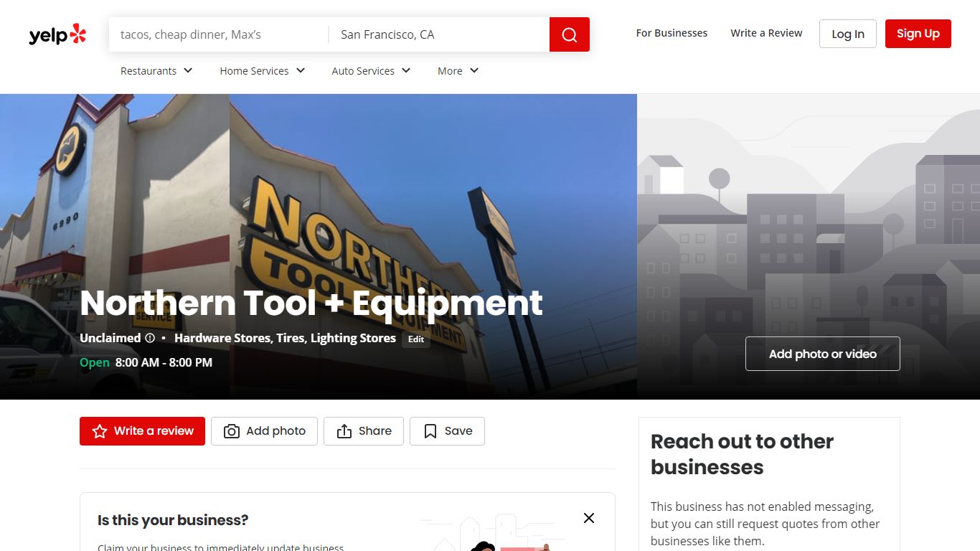980x551 pixels.
Task: Open the Tires category link
Action: [291, 338]
